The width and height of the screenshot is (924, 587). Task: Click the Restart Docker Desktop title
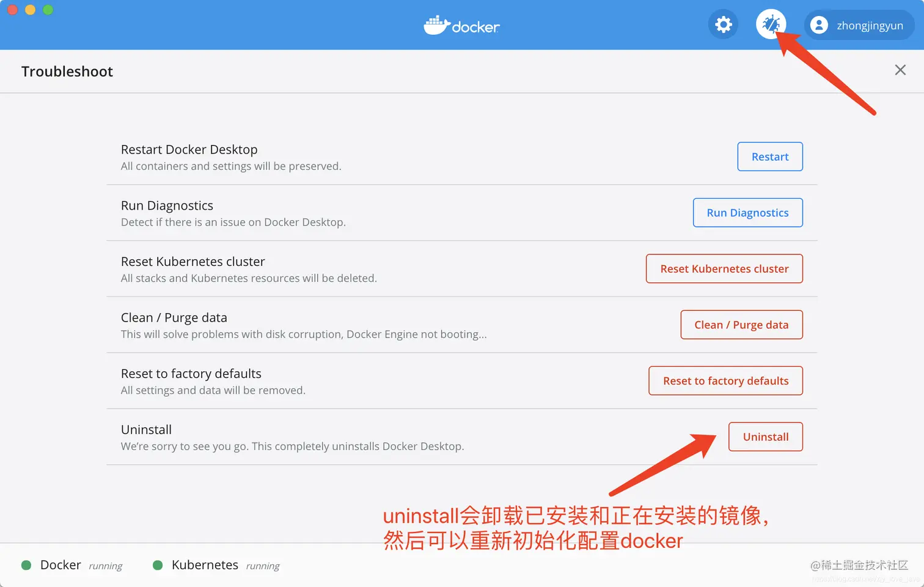(x=189, y=149)
